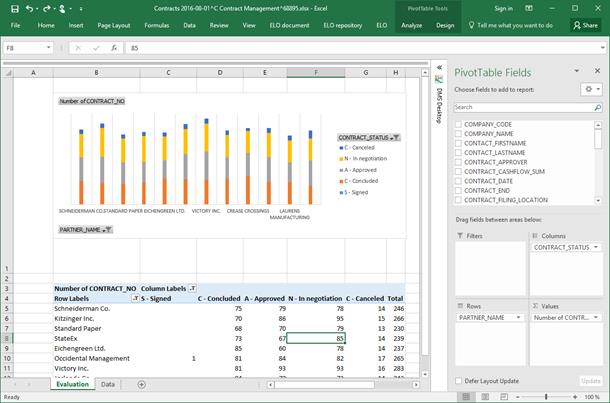Click the Tell me what you want field
610x403 pixels.
click(510, 25)
